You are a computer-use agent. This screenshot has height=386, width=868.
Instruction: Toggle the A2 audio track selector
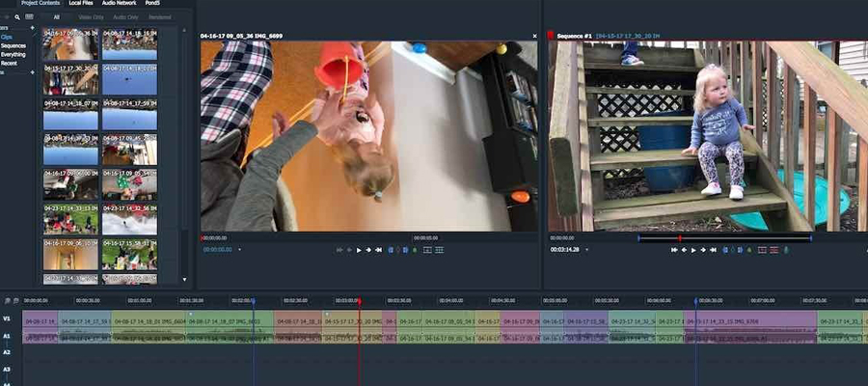pos(7,353)
